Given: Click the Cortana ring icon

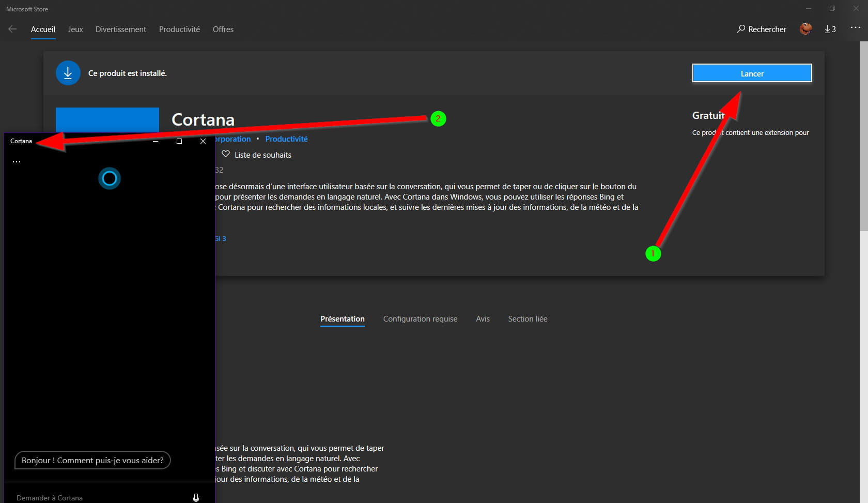Looking at the screenshot, I should tap(110, 178).
